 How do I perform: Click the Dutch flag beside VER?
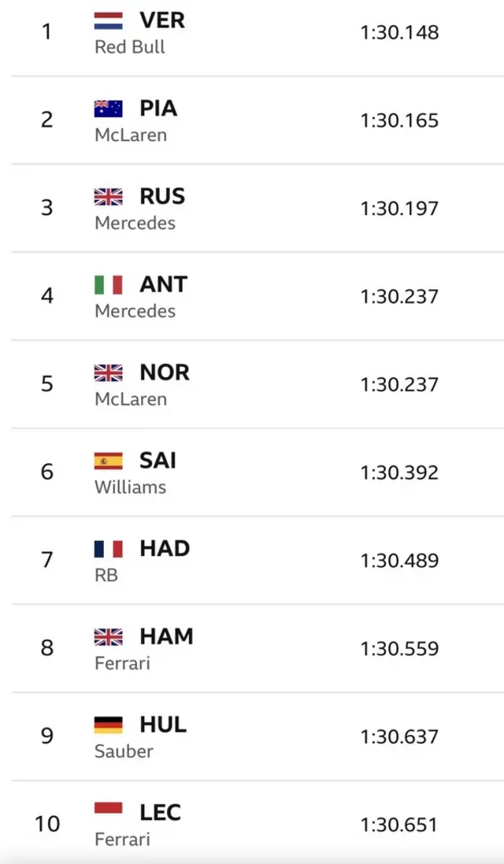(108, 20)
